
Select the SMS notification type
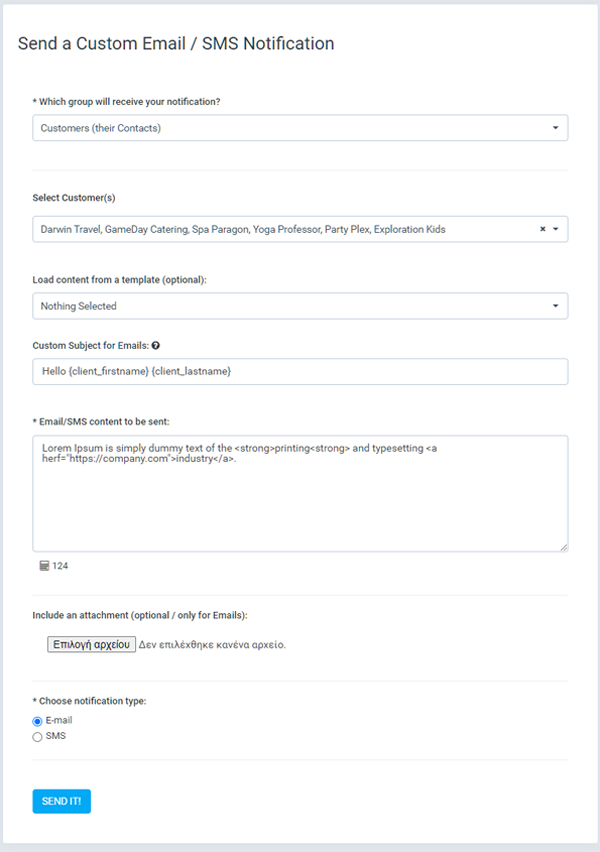click(37, 737)
